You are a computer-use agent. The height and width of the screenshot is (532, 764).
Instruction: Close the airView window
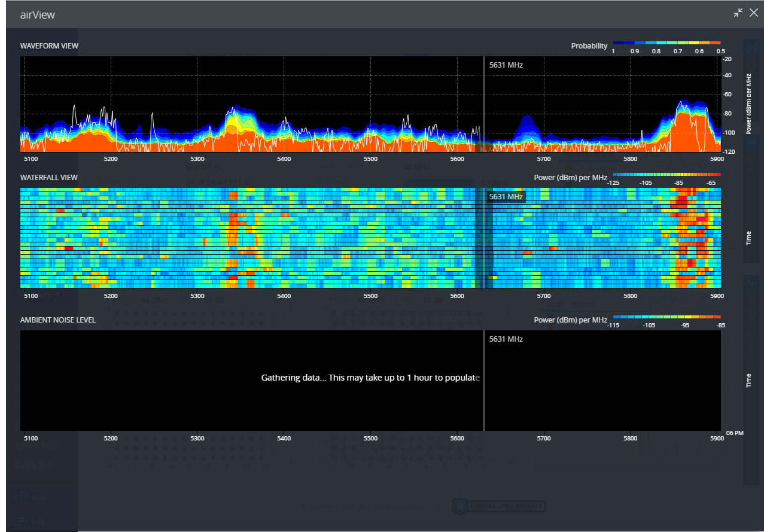[x=754, y=13]
